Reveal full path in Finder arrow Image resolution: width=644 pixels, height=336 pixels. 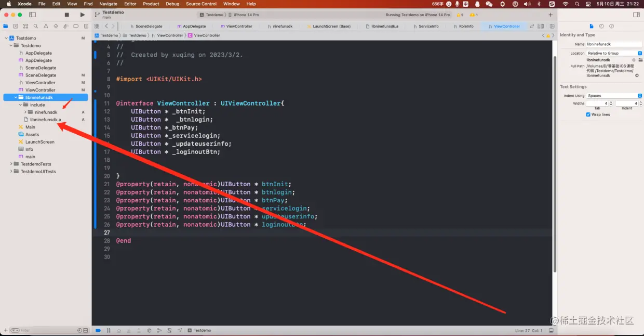click(x=637, y=75)
